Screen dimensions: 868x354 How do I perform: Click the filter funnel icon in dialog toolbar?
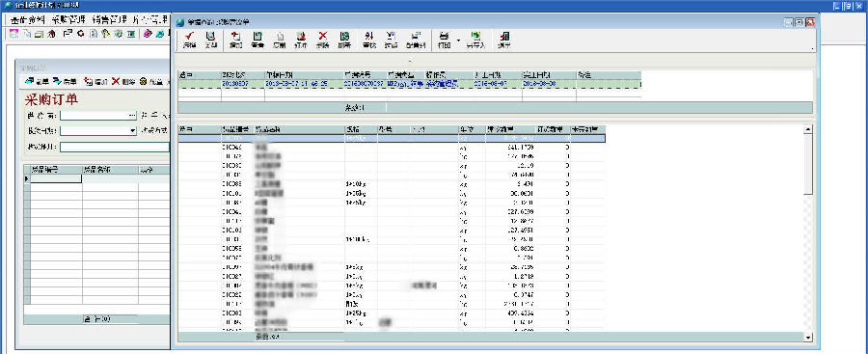(x=391, y=40)
